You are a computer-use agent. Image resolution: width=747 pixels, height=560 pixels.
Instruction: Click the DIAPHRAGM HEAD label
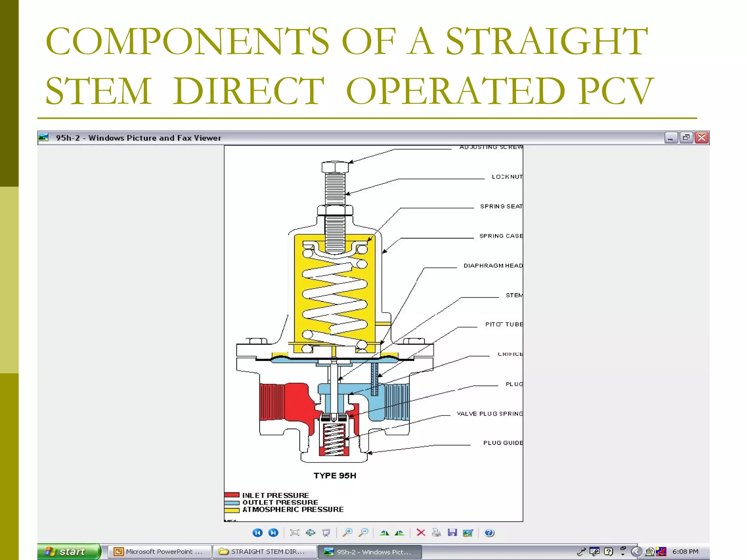(493, 265)
